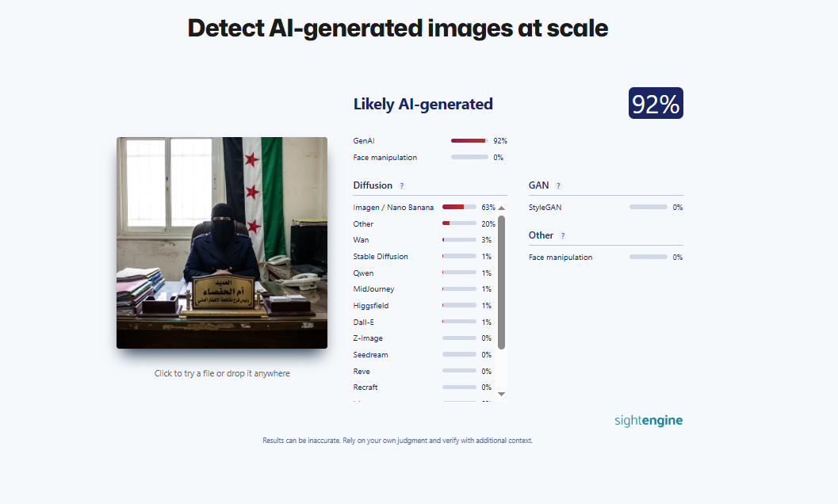Click the help icon next to Diffusion
Image resolution: width=838 pixels, height=504 pixels.
pos(402,185)
